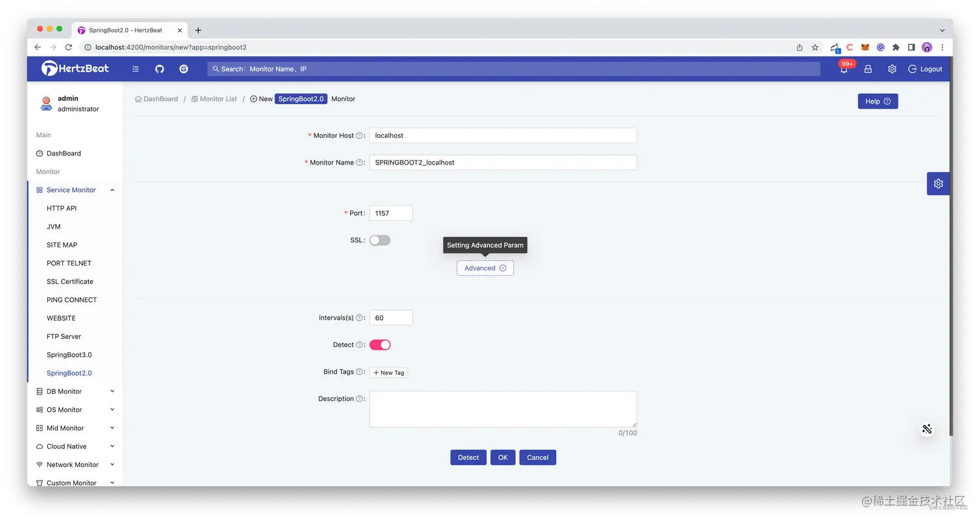Show help tooltip for Intervals(s)

click(359, 318)
